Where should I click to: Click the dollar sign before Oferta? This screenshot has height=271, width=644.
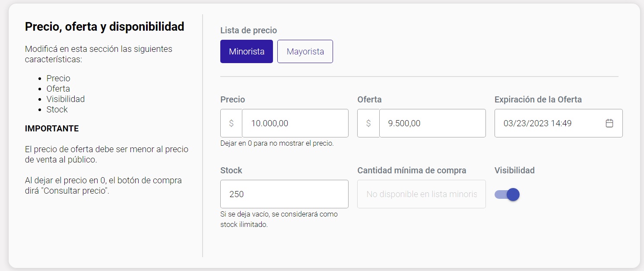pos(368,123)
